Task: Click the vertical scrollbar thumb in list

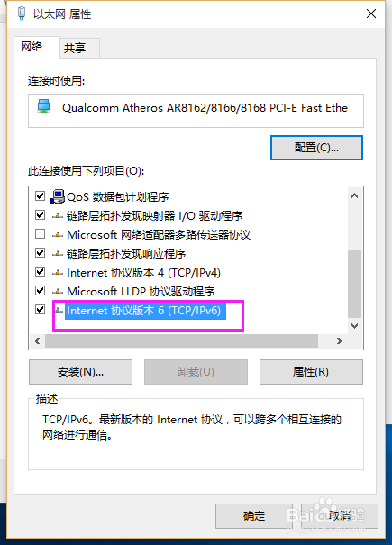Action: tap(354, 284)
